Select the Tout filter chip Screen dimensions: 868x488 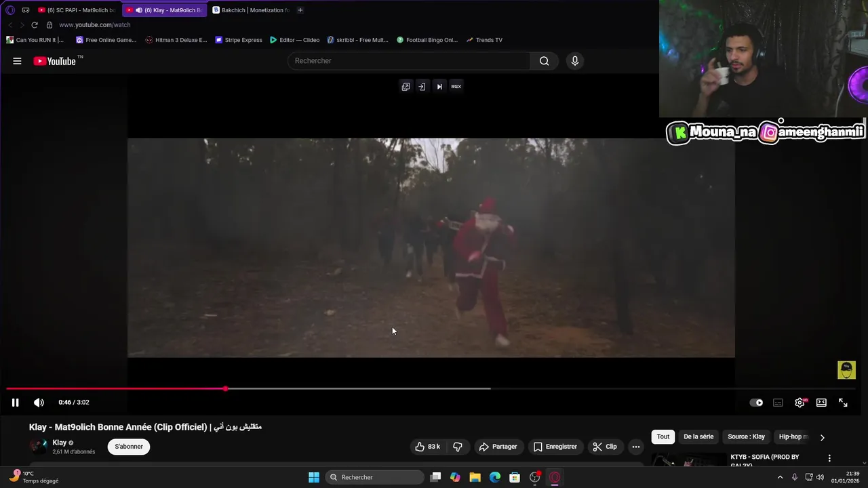[x=663, y=436]
